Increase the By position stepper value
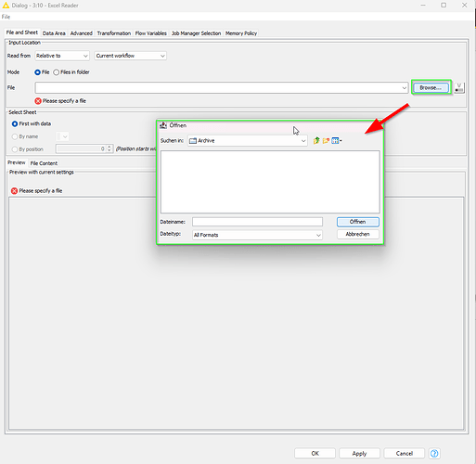This screenshot has width=476, height=464. (x=109, y=147)
